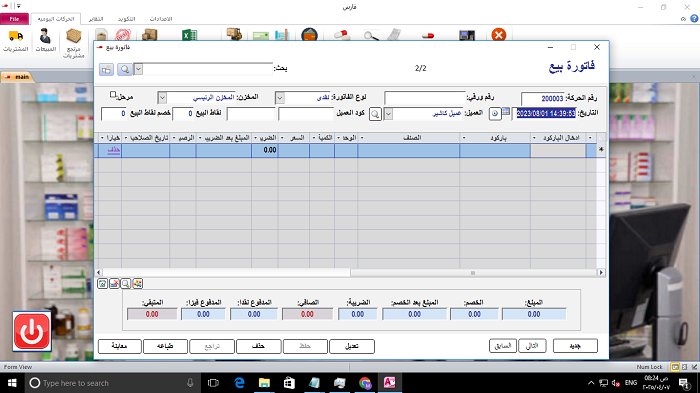Switch to الحركات اليومية ribbon tab
700x393 pixels.
click(56, 19)
